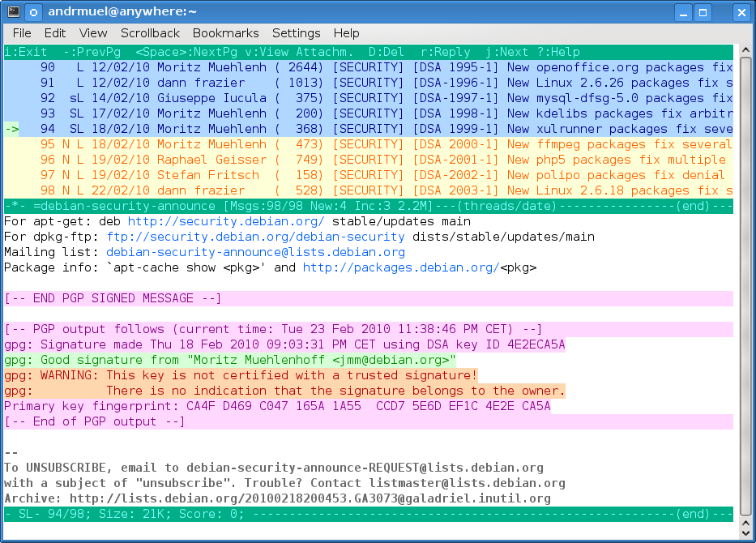
Task: Open the Settings menu
Action: [x=296, y=32]
